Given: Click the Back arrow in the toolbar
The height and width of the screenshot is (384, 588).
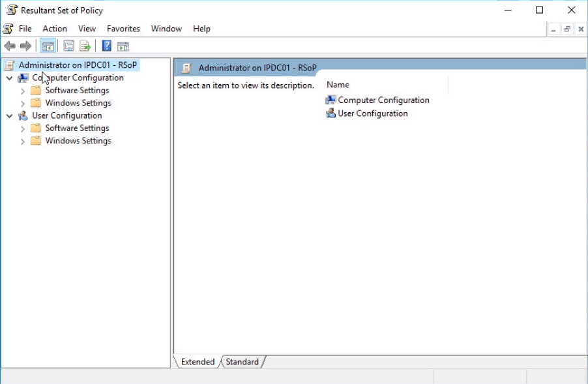Looking at the screenshot, I should pyautogui.click(x=10, y=46).
